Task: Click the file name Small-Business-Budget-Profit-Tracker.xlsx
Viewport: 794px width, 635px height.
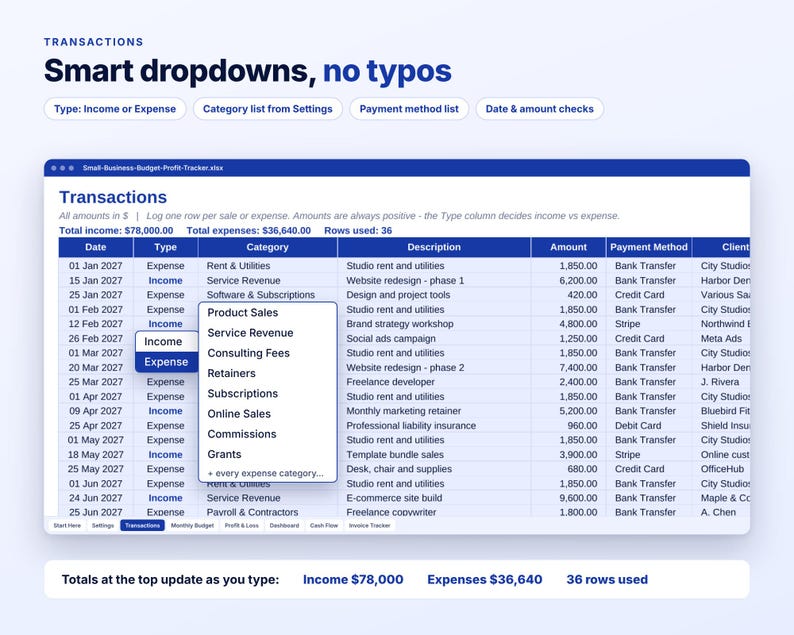Action: point(153,168)
